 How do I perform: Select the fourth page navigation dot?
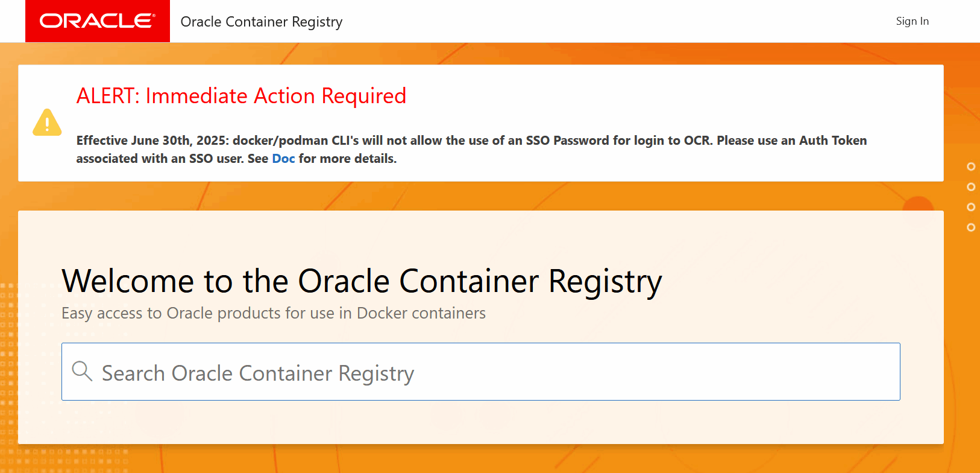coord(971,227)
